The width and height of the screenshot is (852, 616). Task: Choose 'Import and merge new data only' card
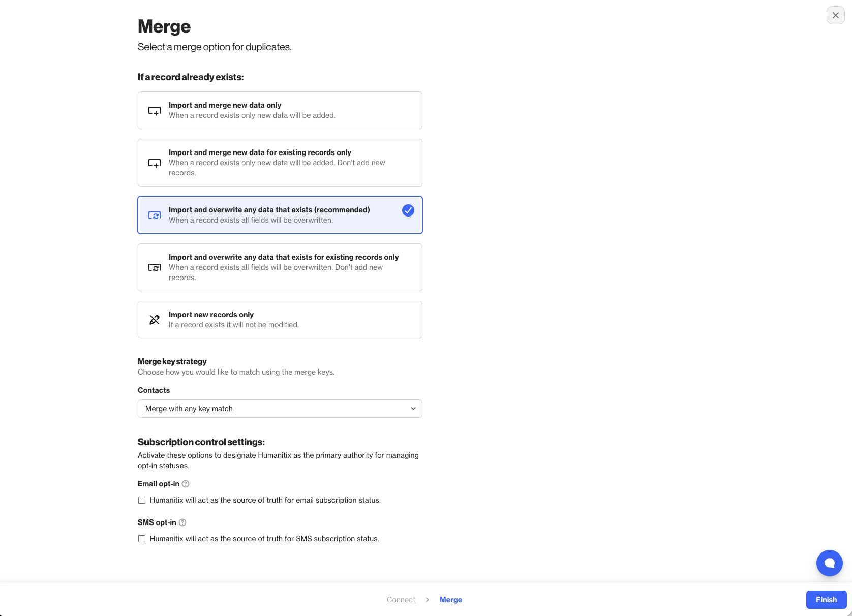(280, 110)
